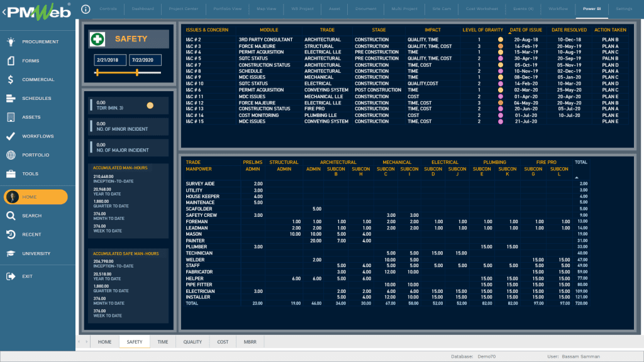The height and width of the screenshot is (362, 644).
Task: Click the sort arrow under Date of Issue
Action: [x=509, y=33]
